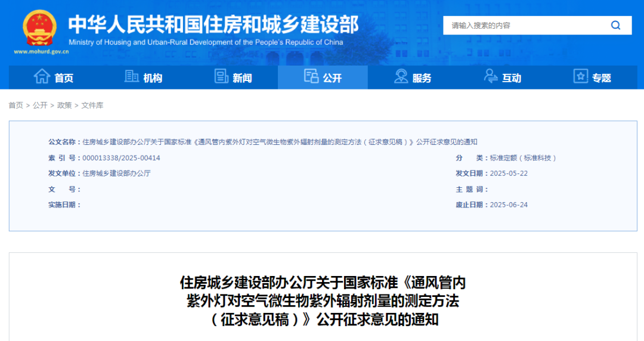Click the 首页 house icon
Image resolution: width=644 pixels, height=341 pixels.
pyautogui.click(x=42, y=76)
